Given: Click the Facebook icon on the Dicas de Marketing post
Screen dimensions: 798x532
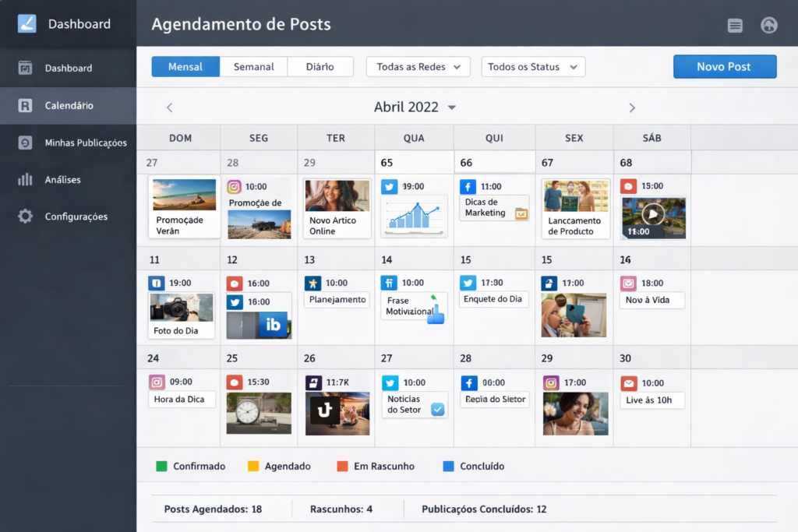Looking at the screenshot, I should coord(468,186).
